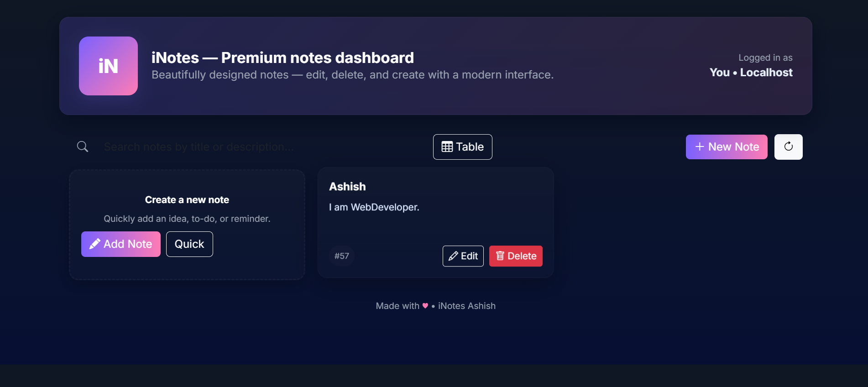Click the search magnifier icon
Screen dimensions: 868x387
[x=83, y=146]
